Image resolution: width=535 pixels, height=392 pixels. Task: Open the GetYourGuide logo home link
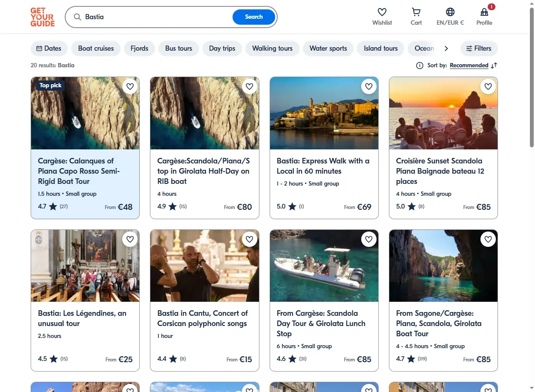point(43,17)
